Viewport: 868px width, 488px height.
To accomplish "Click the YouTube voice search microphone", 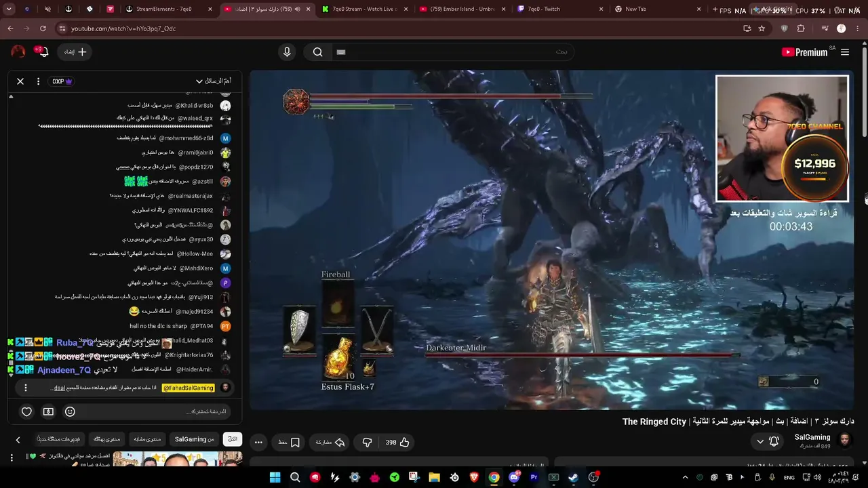I will 287,52.
